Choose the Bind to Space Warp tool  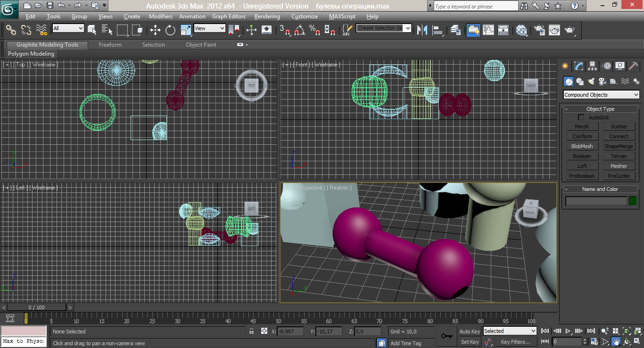coord(41,30)
